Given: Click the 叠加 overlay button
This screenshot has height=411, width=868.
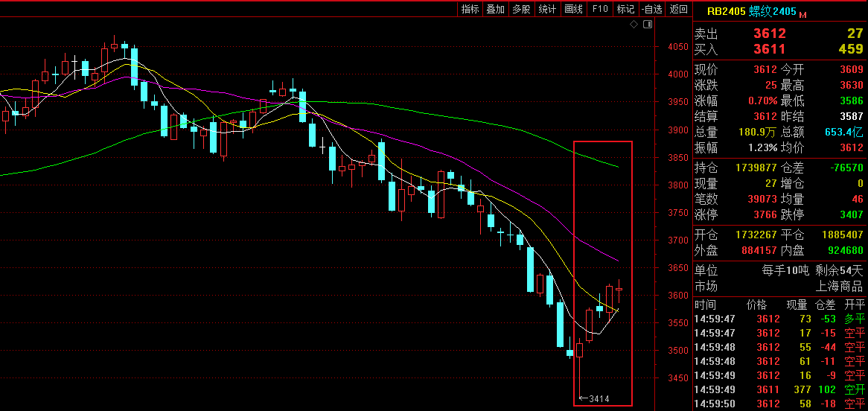Looking at the screenshot, I should click(495, 9).
